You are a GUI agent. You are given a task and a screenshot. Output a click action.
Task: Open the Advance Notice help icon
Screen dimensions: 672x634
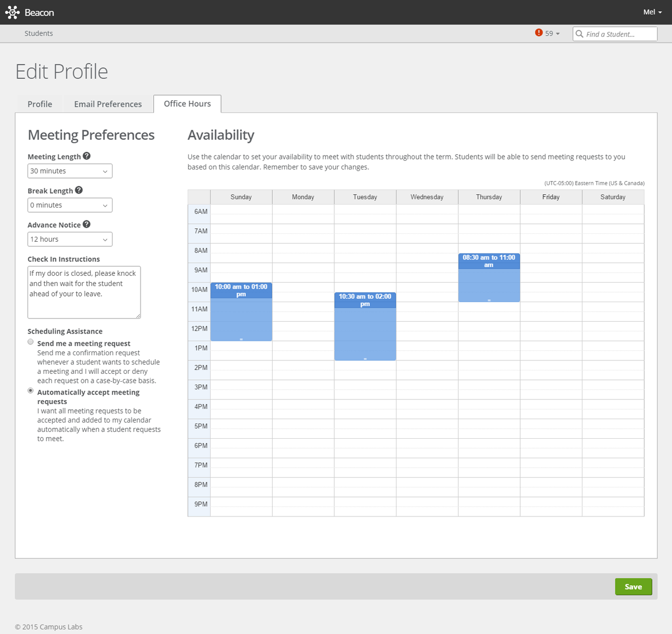pyautogui.click(x=86, y=224)
